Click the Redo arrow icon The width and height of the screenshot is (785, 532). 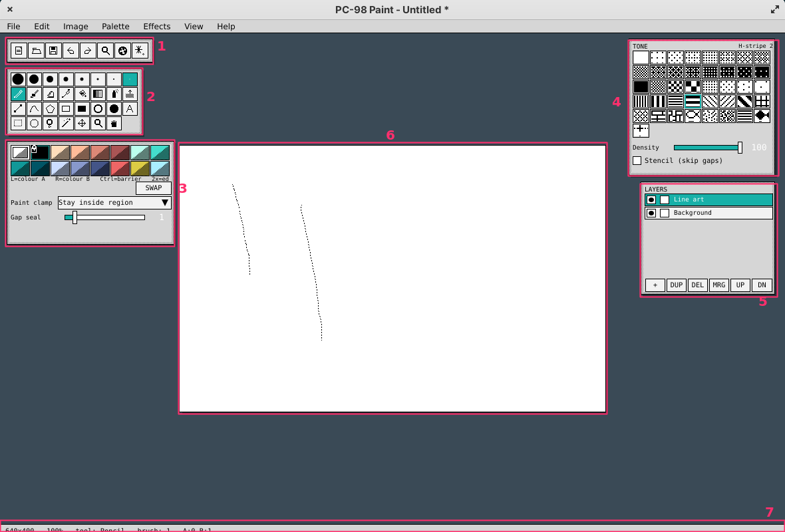tap(88, 51)
